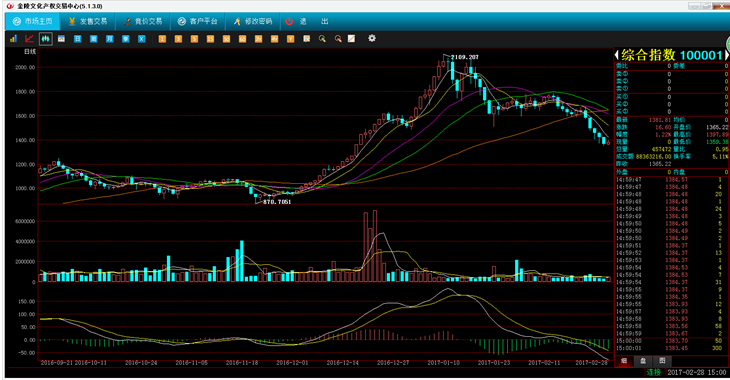Viewport: 730px width, 380px height.
Task: Click the 2016-12-27 date axis label
Action: pos(393,362)
